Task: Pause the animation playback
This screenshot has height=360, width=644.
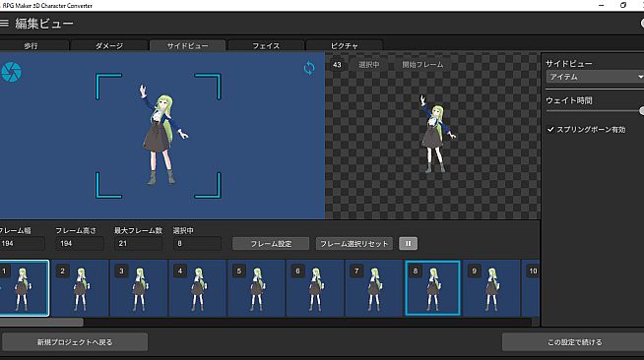Action: click(408, 244)
